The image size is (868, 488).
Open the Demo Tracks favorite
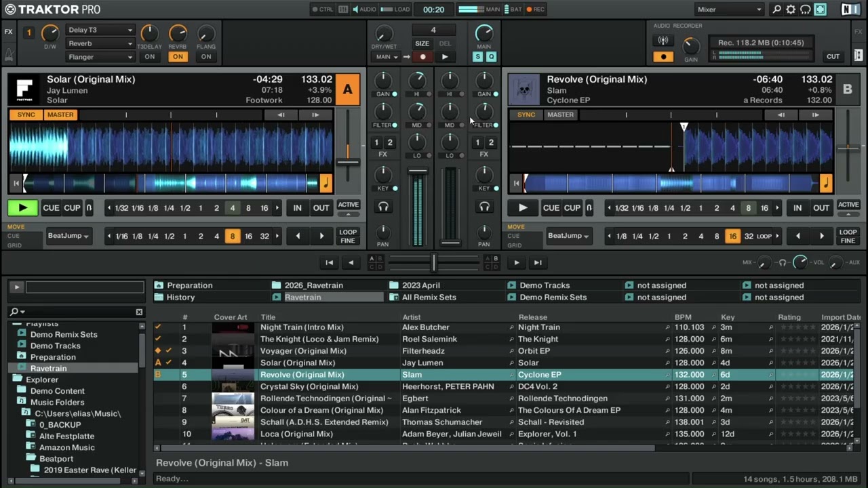click(545, 285)
